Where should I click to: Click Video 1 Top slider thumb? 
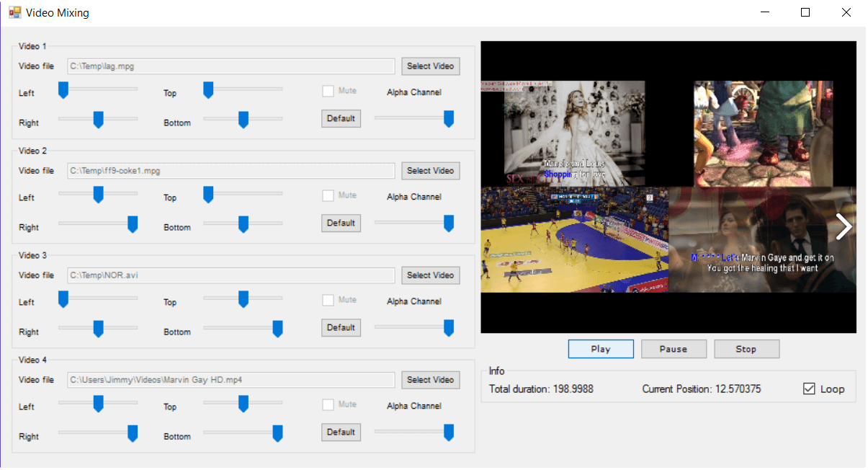(x=208, y=90)
